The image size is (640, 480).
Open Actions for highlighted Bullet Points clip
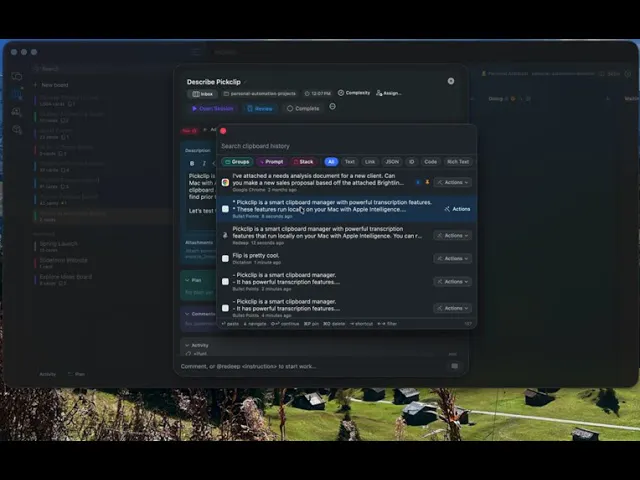pos(457,209)
